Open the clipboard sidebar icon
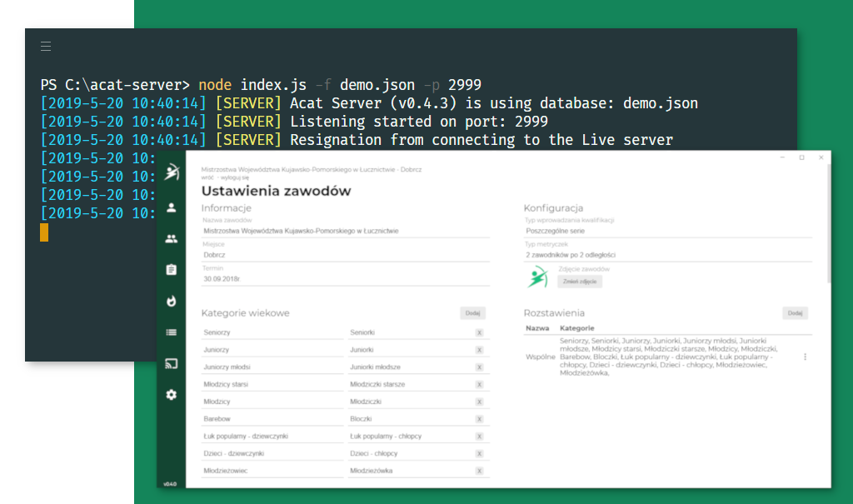853x504 pixels. (172, 270)
